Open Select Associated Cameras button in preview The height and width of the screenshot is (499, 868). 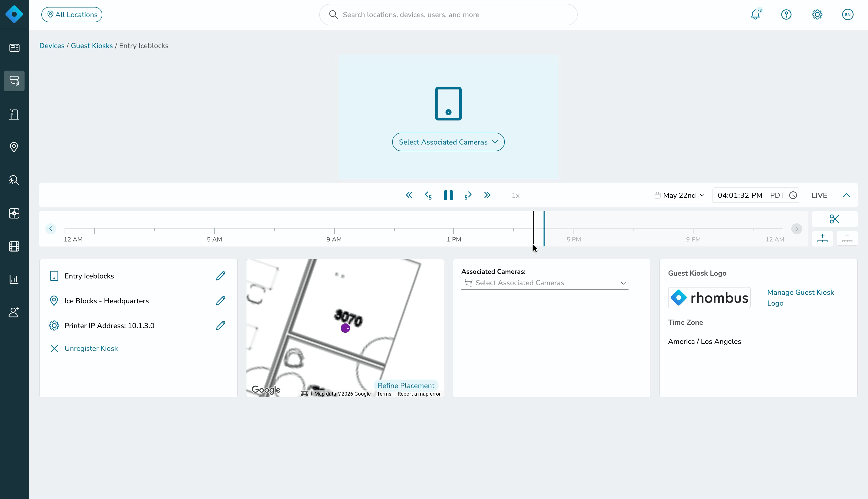[x=448, y=142]
